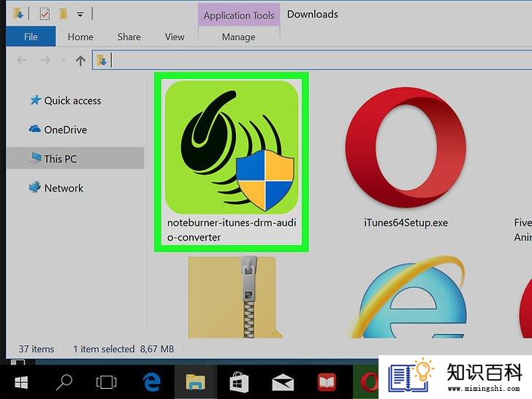
Task: Go forward with the Forward arrow
Action: click(x=45, y=61)
